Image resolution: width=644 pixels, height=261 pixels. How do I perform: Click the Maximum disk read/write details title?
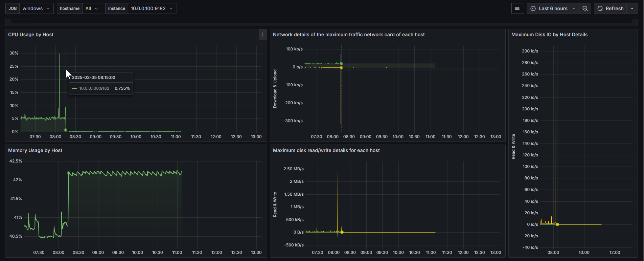pos(326,150)
